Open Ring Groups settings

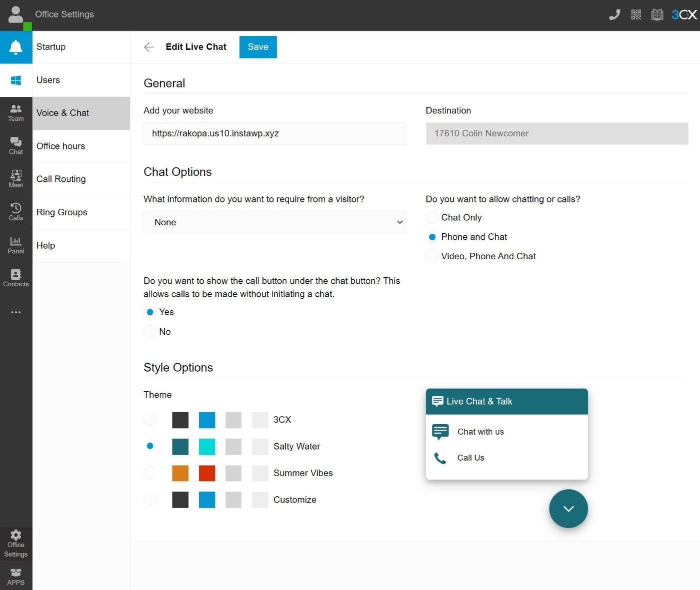tap(81, 212)
